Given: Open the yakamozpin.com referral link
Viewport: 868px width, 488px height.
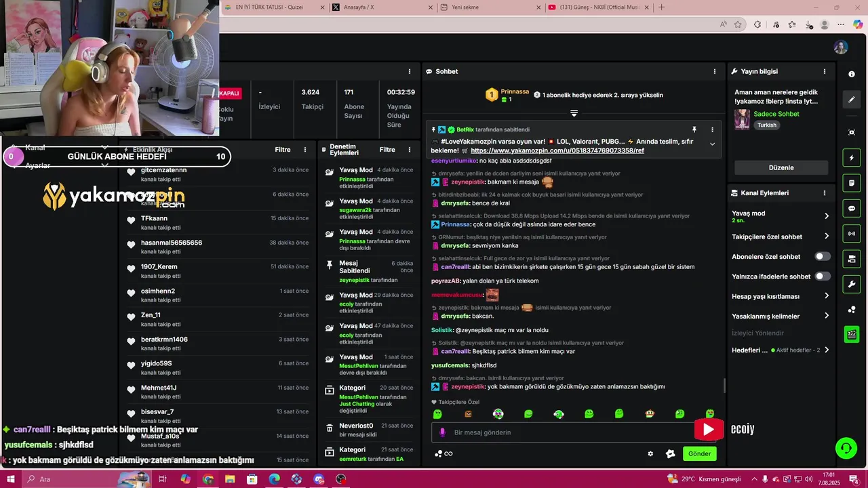Looking at the screenshot, I should 557,150.
